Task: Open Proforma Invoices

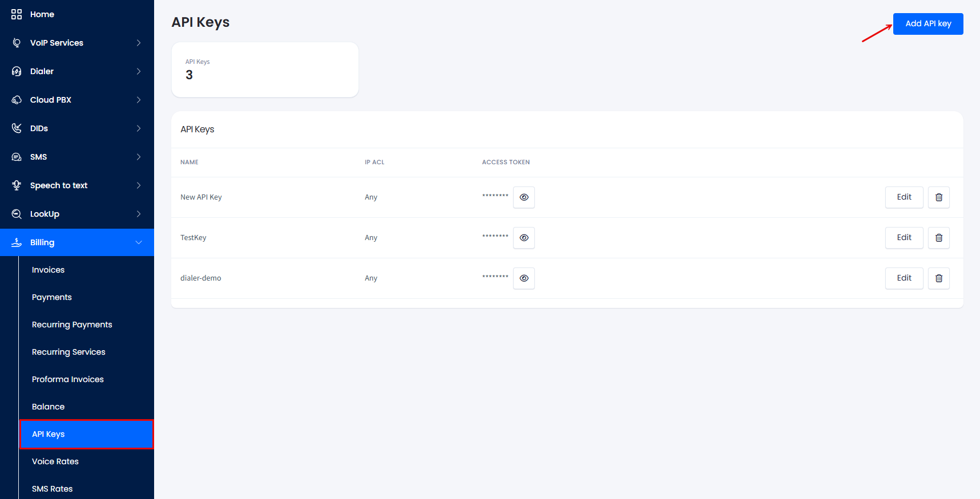Action: pyautogui.click(x=68, y=379)
